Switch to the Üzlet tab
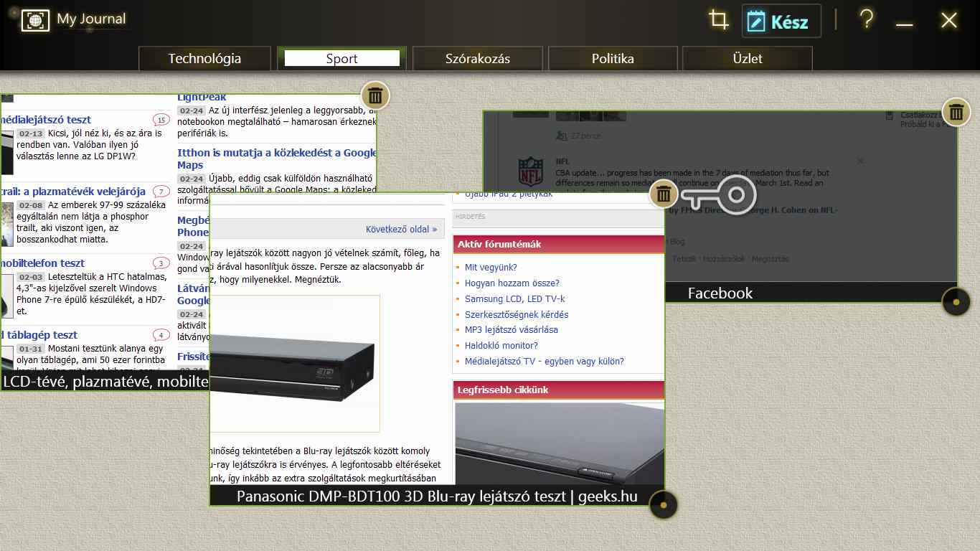Viewport: 980px width, 551px height. (747, 59)
